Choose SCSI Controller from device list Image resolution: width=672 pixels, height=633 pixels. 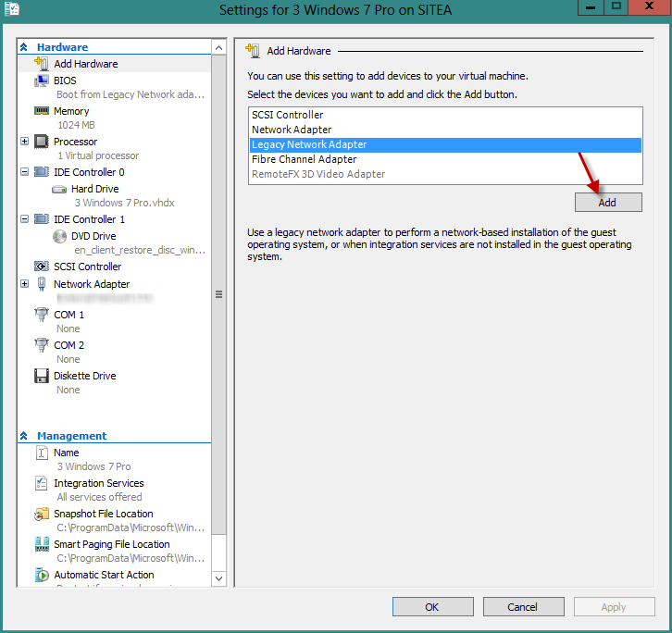(x=287, y=115)
